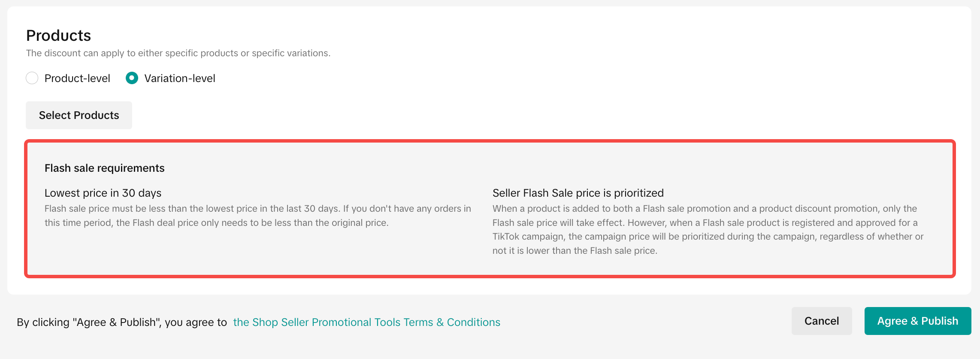Click the Lowest price in 30 days title
This screenshot has width=980, height=359.
pos(103,193)
